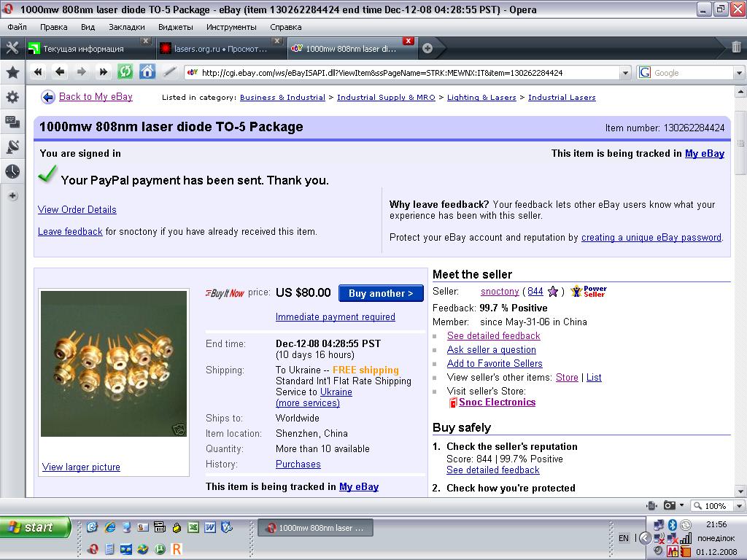Screen dimensions: 747x560
Task: Open the Закладки menu
Action: click(x=127, y=27)
